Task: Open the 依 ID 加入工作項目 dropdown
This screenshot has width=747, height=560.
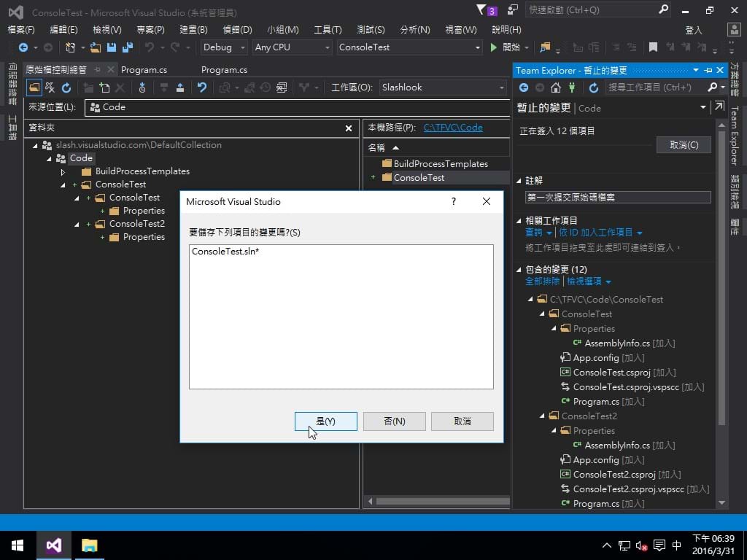Action: (601, 233)
